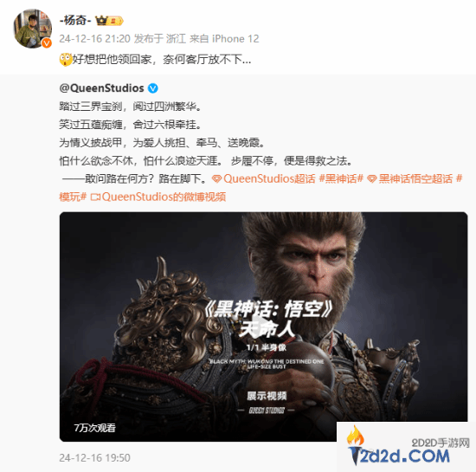Open the @QueenStudios account link

pos(102,88)
